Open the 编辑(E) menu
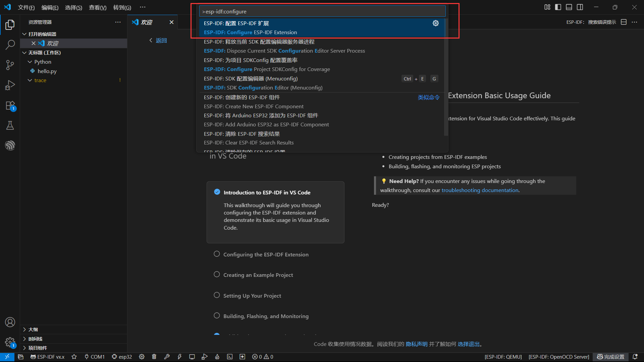The height and width of the screenshot is (362, 644). click(50, 7)
